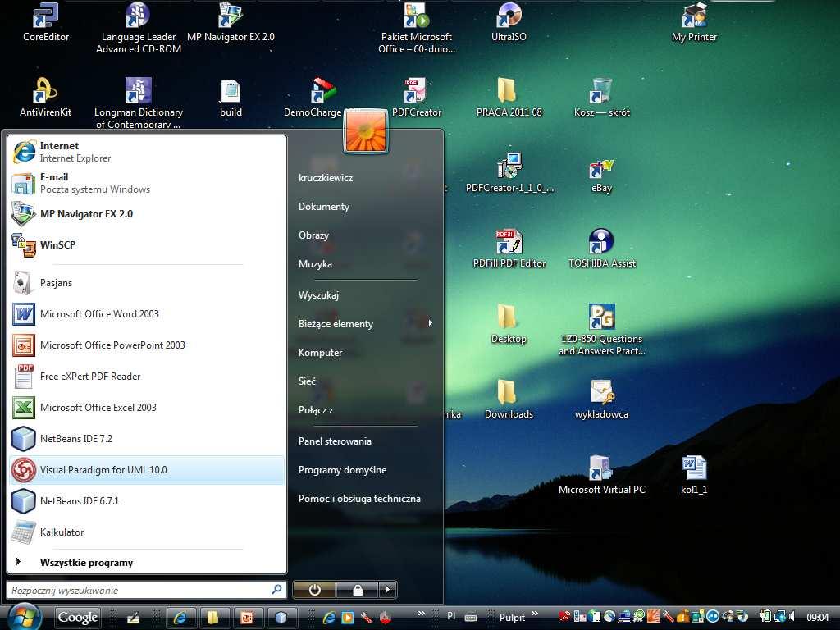The width and height of the screenshot is (840, 630).
Task: Select the AntiVirenKit desktop icon
Action: click(x=46, y=98)
